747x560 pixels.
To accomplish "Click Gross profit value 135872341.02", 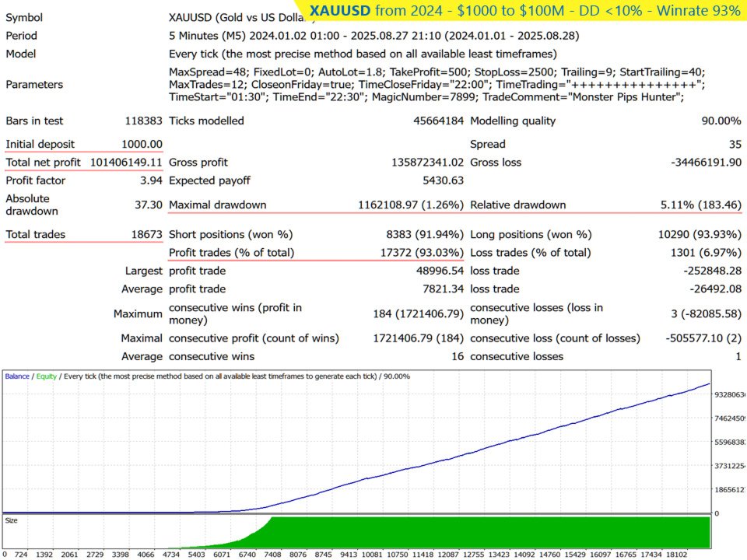I will pyautogui.click(x=427, y=163).
